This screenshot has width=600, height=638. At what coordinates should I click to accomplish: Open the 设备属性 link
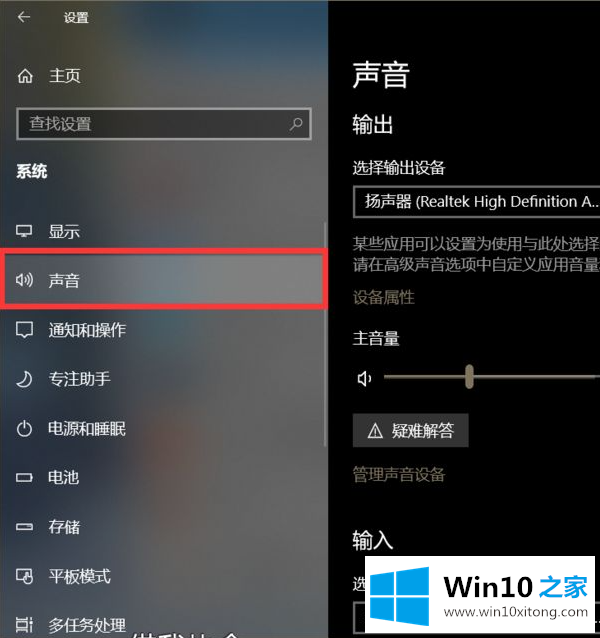click(x=384, y=297)
